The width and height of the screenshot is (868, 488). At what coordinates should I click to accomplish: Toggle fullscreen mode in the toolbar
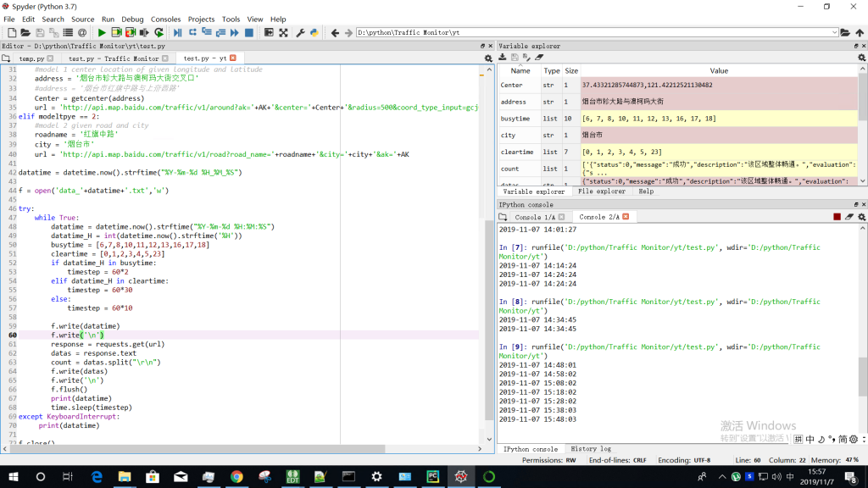[282, 33]
